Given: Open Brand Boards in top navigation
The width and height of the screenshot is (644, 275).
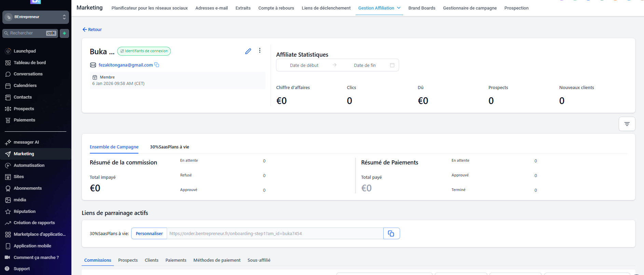Looking at the screenshot, I should (422, 8).
